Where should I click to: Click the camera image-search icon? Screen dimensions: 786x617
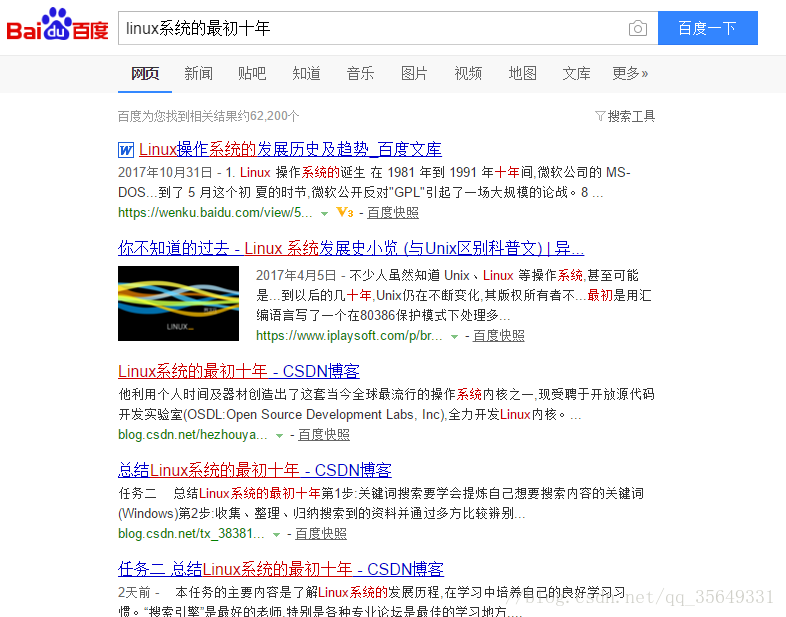coord(638,28)
